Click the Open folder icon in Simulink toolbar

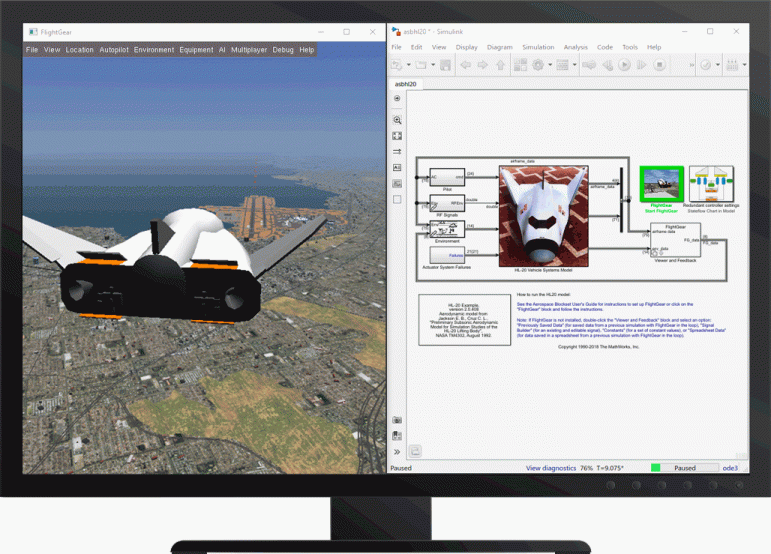[421, 65]
